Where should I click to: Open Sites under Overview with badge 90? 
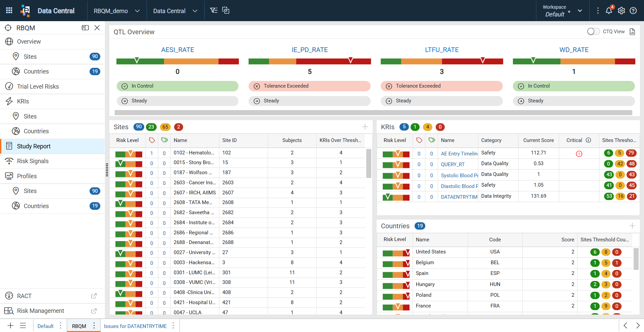click(x=52, y=56)
